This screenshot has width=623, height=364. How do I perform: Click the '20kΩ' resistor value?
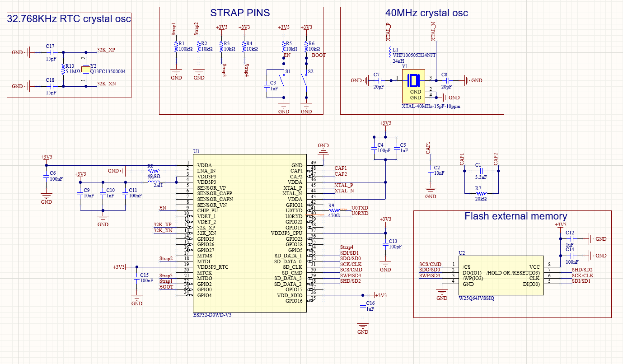tap(481, 199)
